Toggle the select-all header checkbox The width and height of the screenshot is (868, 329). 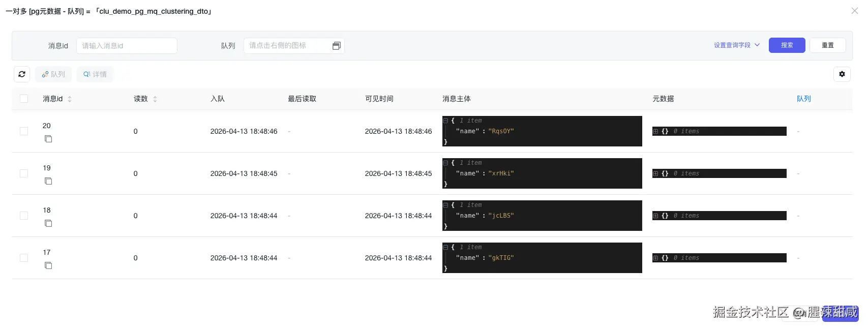tap(24, 99)
